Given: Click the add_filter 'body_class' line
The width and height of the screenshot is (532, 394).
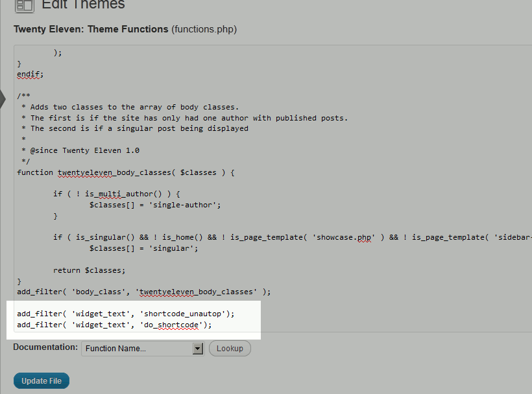Looking at the screenshot, I should point(144,292).
